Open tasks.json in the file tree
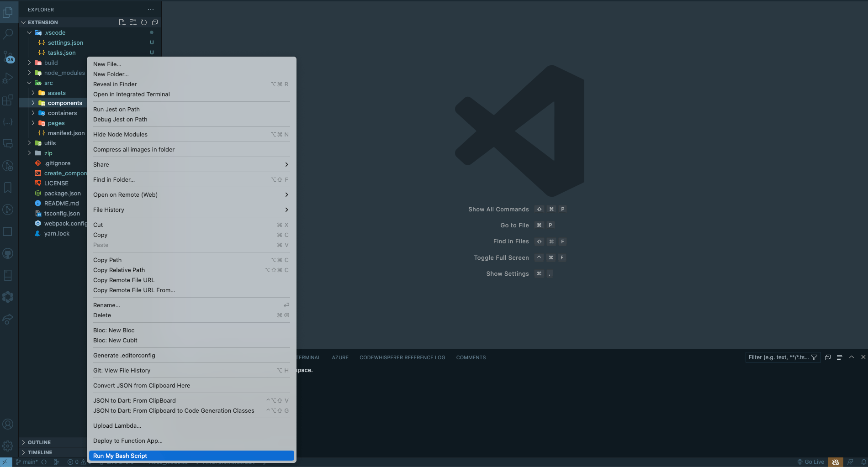The height and width of the screenshot is (467, 868). click(x=62, y=52)
